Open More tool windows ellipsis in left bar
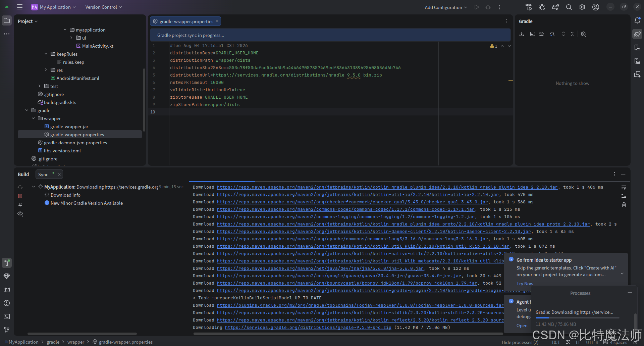This screenshot has width=644, height=346. point(7,34)
